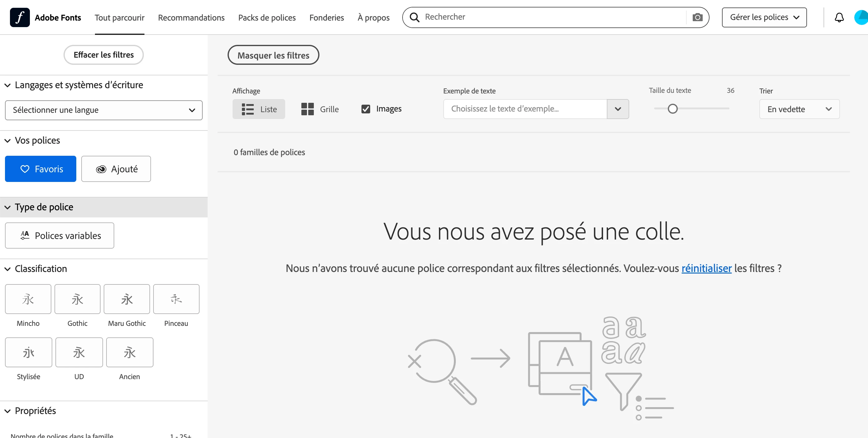Uncheck the Images checkbox
868x438 pixels.
[366, 109]
